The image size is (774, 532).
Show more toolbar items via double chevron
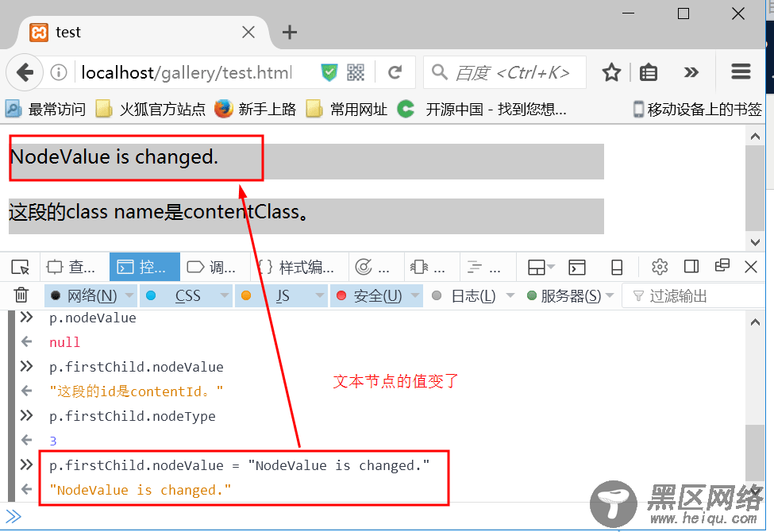point(691,72)
